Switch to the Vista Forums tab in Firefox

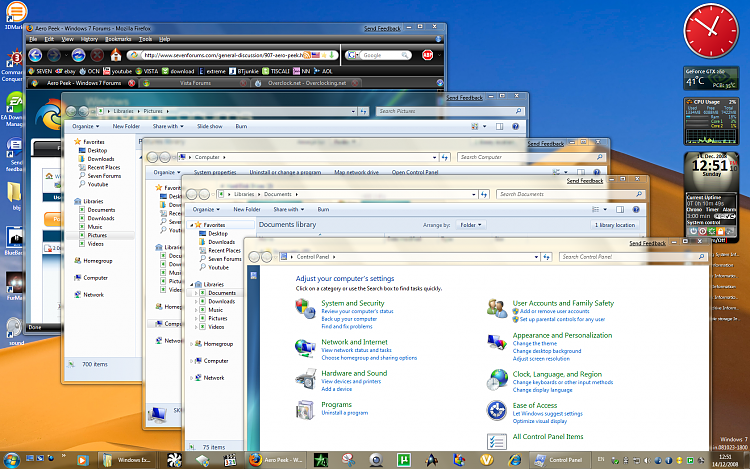click(x=195, y=83)
